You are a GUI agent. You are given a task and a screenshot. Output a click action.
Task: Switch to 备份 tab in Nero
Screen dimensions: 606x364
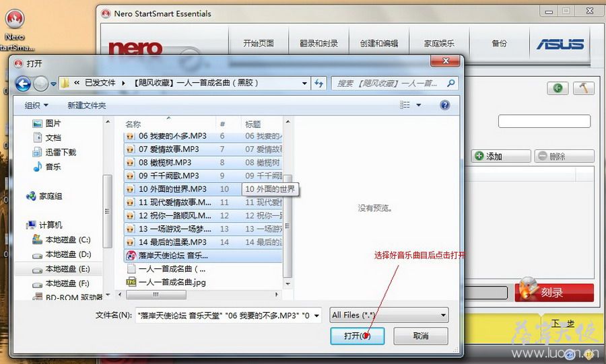coord(500,43)
